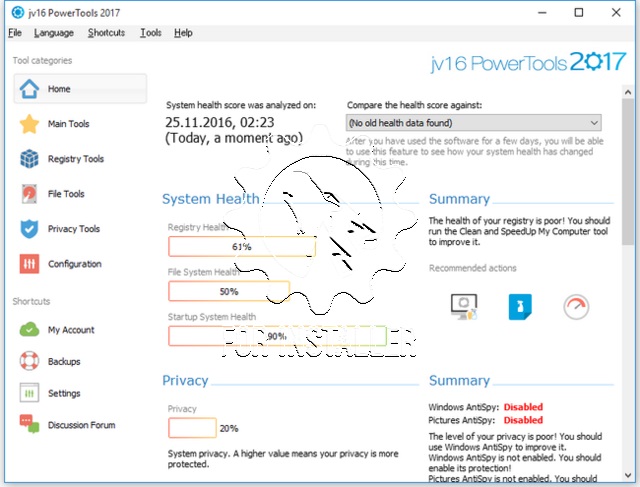Click the Registry Tools cube icon
Screen dimensions: 640x487
[29, 159]
